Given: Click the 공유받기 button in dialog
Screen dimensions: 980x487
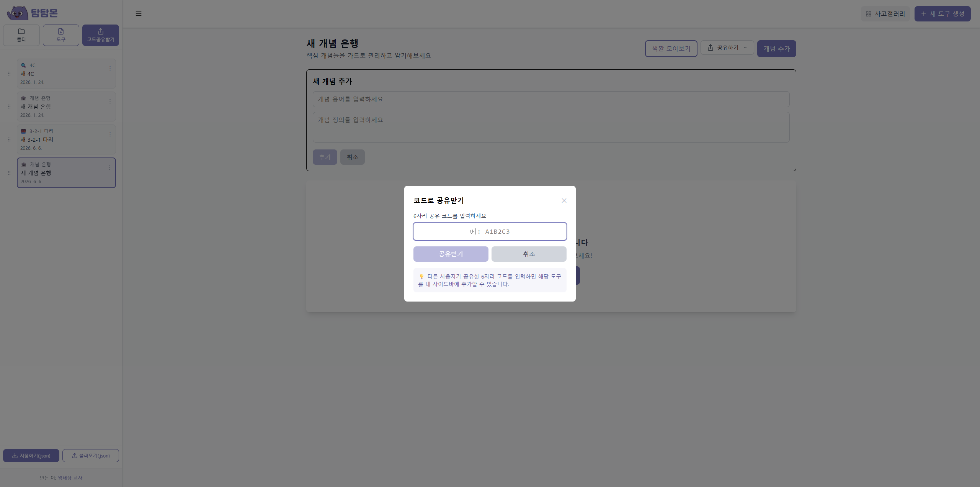Looking at the screenshot, I should [451, 254].
